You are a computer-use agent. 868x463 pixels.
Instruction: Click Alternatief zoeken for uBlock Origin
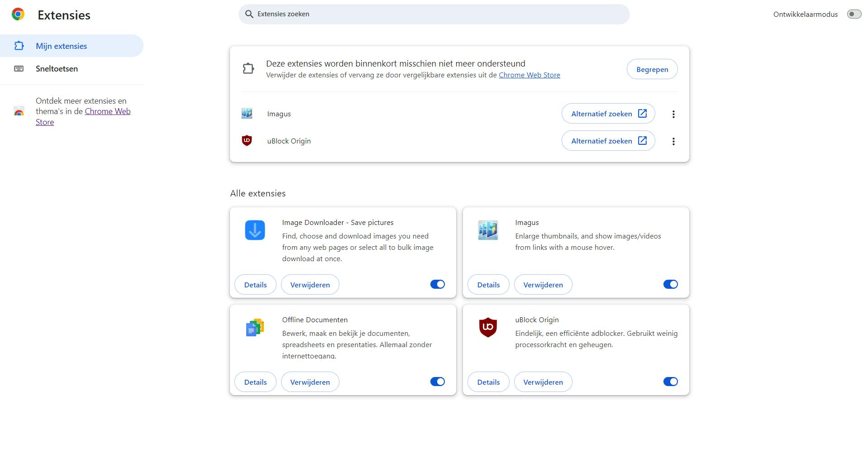pyautogui.click(x=608, y=141)
